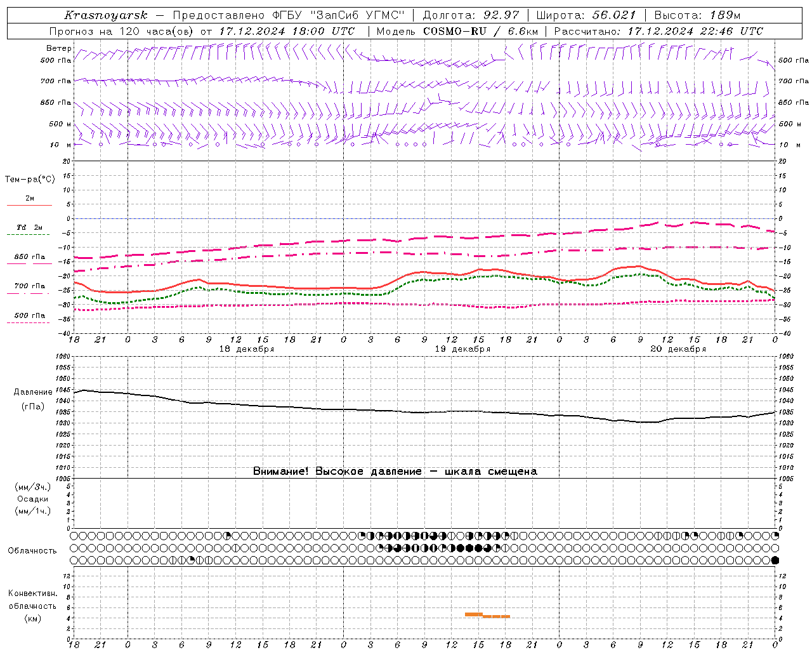Click the Облачность panel label
The image size is (812, 650).
tap(32, 551)
